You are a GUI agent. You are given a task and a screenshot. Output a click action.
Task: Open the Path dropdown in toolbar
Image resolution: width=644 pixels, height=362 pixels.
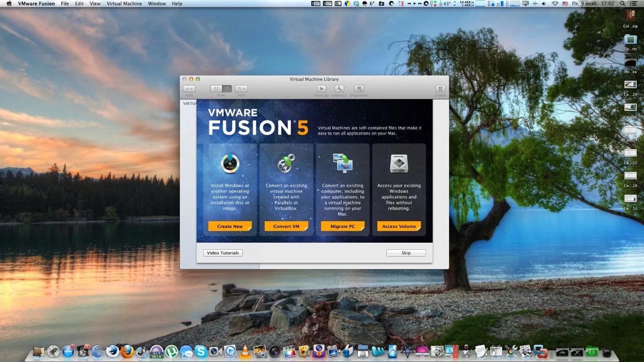241,89
